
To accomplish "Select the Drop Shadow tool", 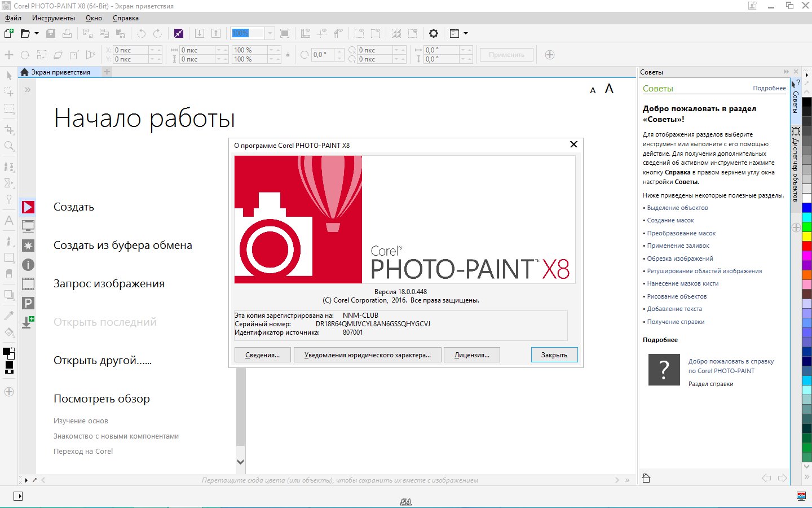I will 9,294.
